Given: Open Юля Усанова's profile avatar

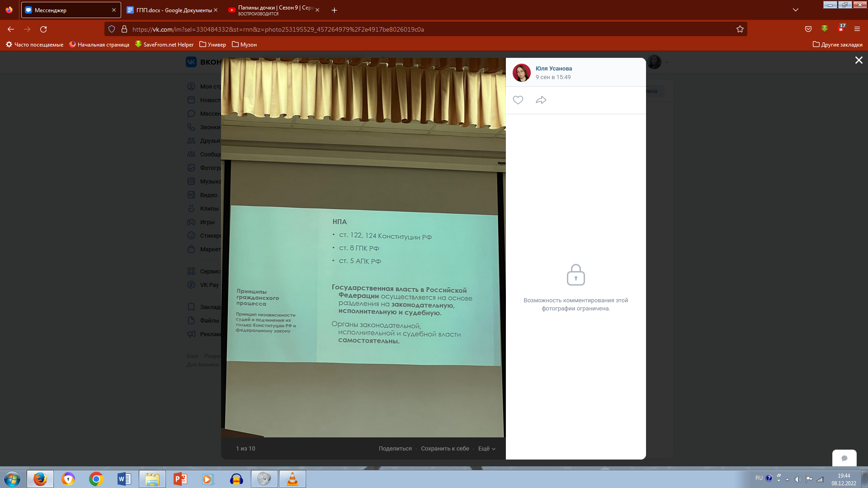Looking at the screenshot, I should point(522,73).
